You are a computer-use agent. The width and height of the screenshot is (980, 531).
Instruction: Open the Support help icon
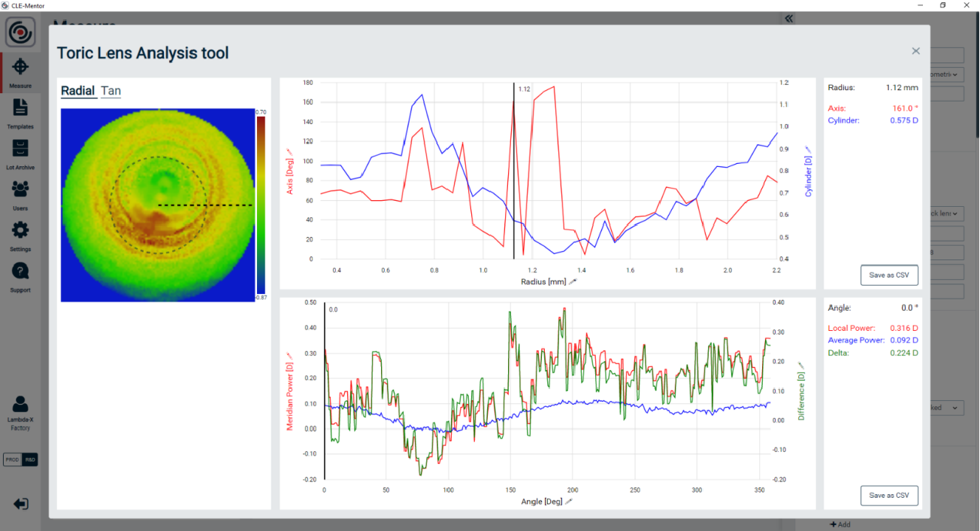pos(20,275)
